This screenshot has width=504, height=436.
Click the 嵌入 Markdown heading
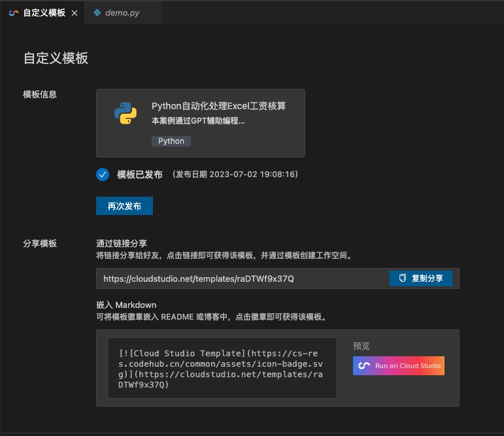click(x=126, y=305)
